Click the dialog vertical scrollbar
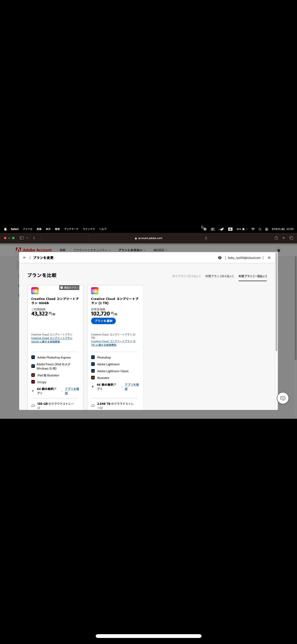 point(276,302)
